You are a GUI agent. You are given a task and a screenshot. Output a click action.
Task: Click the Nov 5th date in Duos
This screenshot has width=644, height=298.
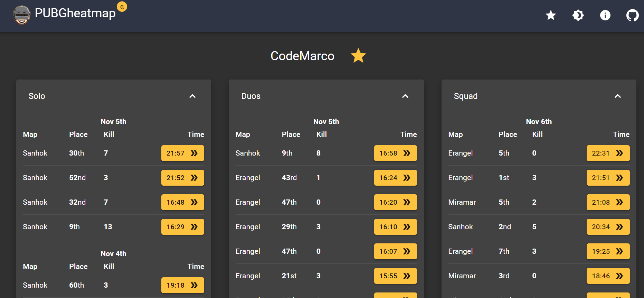coord(326,122)
